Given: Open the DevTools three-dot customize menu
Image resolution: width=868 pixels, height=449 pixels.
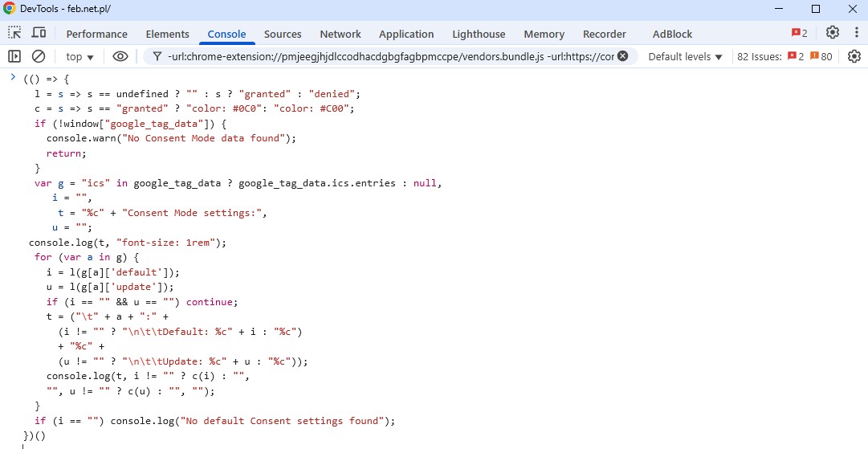Looking at the screenshot, I should [854, 33].
